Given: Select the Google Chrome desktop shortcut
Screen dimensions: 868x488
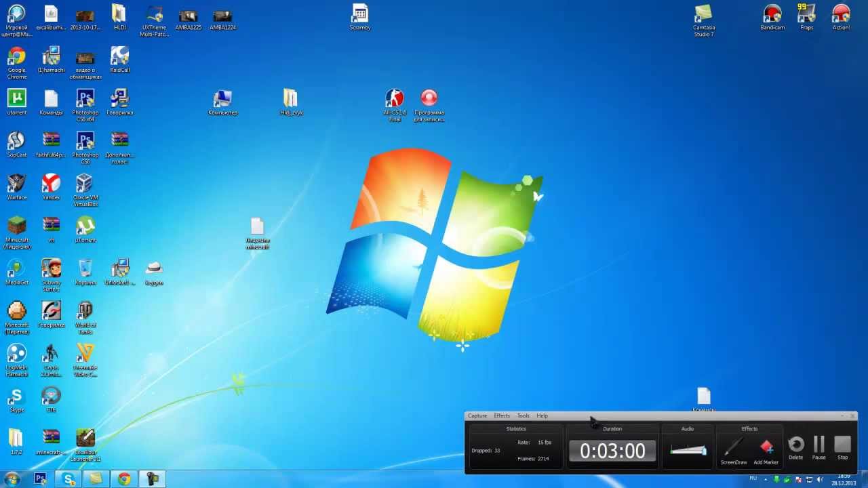Looking at the screenshot, I should pos(16,63).
